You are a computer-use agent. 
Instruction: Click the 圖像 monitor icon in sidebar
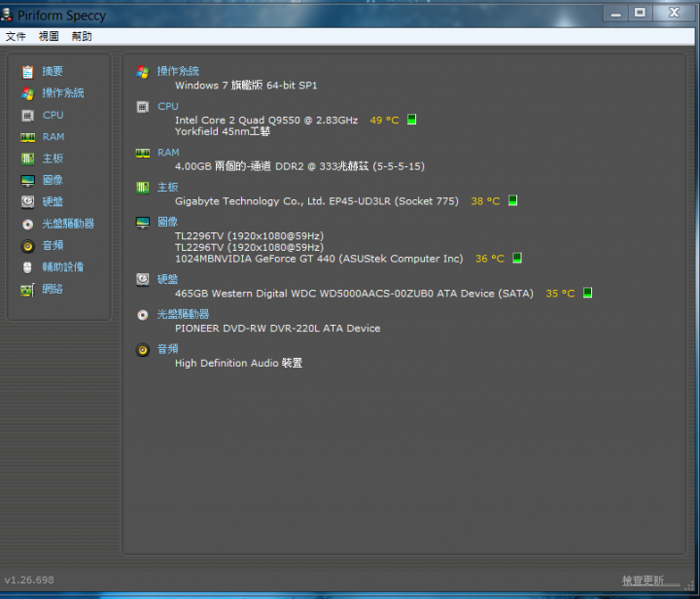pyautogui.click(x=27, y=180)
